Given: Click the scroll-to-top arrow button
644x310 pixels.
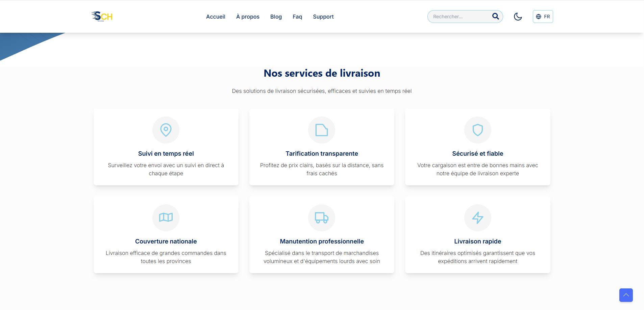Looking at the screenshot, I should click(626, 295).
